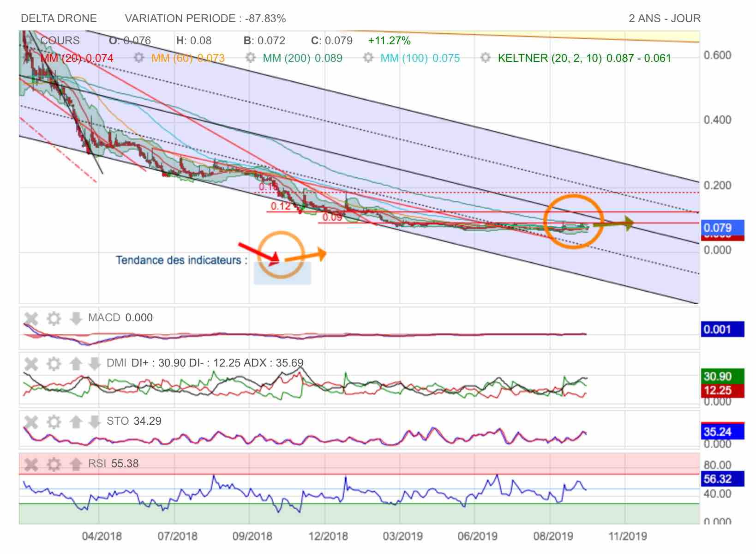Click the 80.00 RSI axis label
Screen dimensions: 756x554
point(717,465)
